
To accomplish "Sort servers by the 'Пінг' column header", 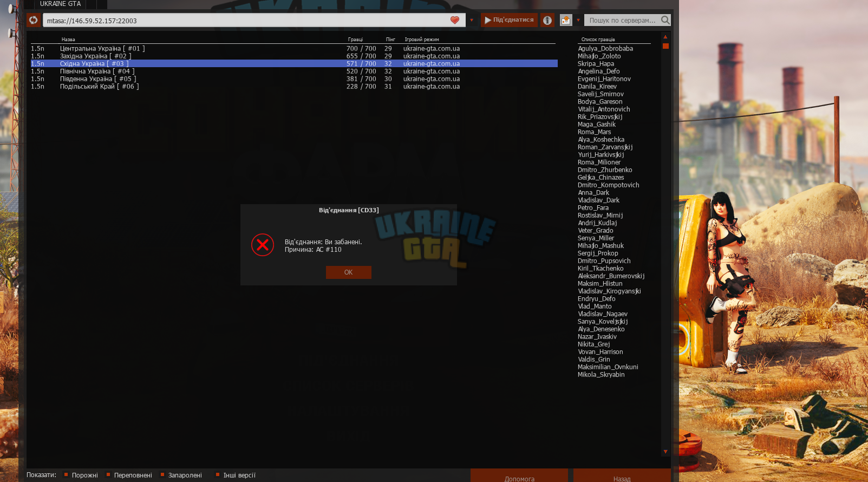I will [x=390, y=40].
